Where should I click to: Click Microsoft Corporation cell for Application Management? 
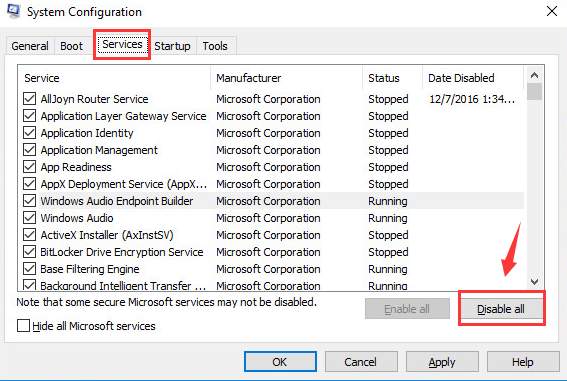(268, 150)
